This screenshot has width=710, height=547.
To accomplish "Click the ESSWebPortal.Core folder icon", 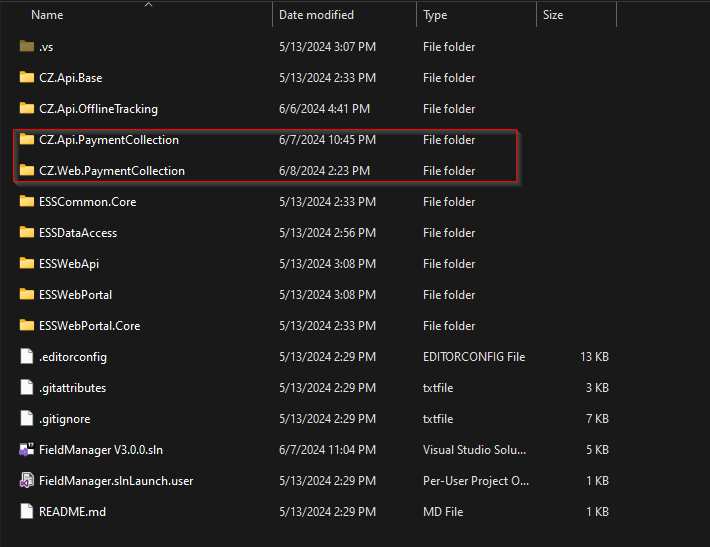I will point(27,325).
